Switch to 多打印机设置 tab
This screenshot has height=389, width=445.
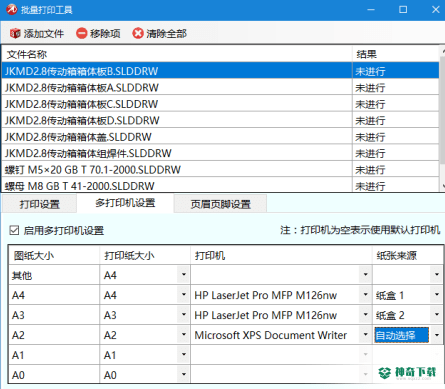point(125,203)
